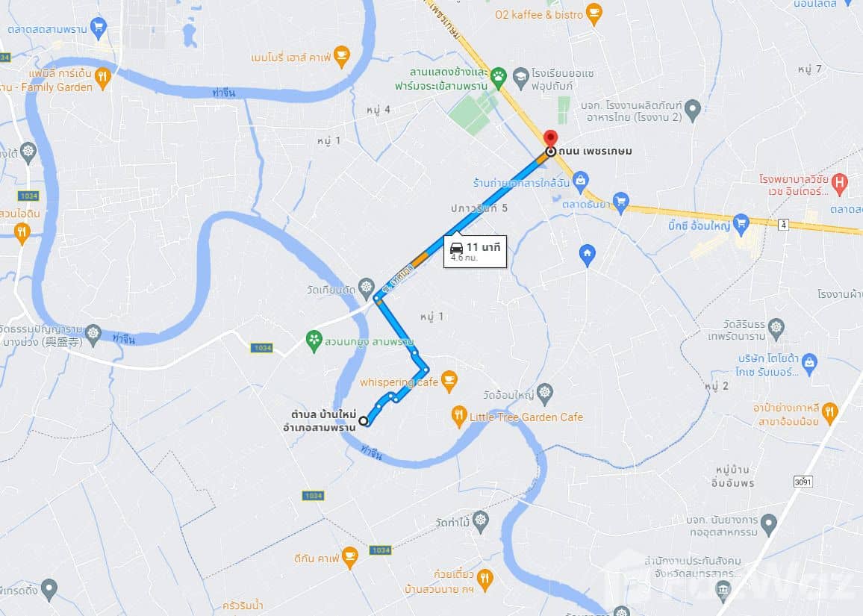Open the วัดอ้อมใหญ่ temple marker
This screenshot has height=616, width=863.
click(x=544, y=393)
